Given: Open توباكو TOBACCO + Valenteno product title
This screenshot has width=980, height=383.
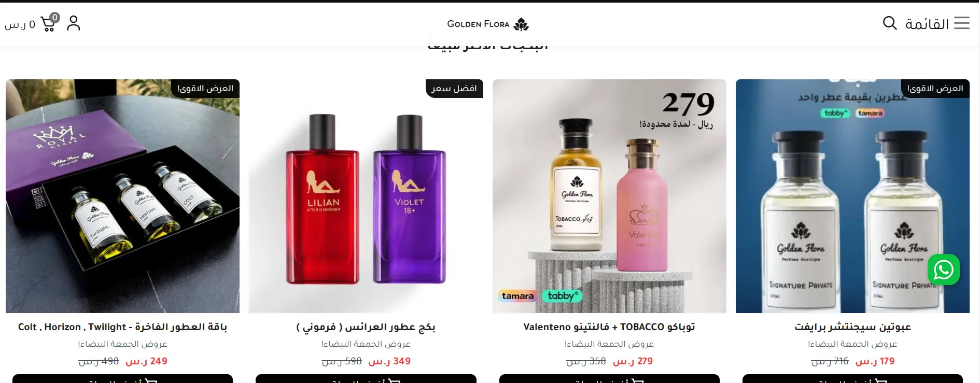Looking at the screenshot, I should coord(609,327).
